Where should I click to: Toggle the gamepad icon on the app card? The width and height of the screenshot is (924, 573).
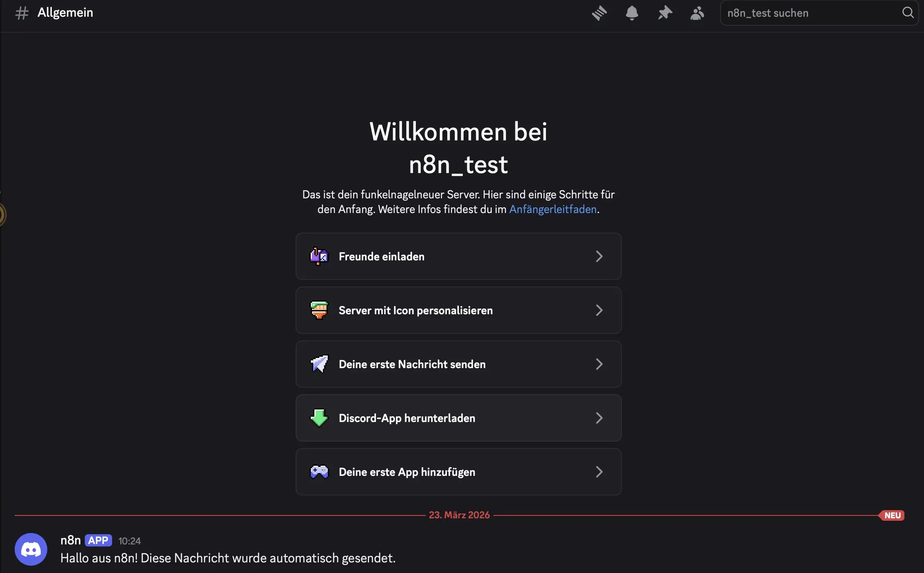pyautogui.click(x=320, y=472)
